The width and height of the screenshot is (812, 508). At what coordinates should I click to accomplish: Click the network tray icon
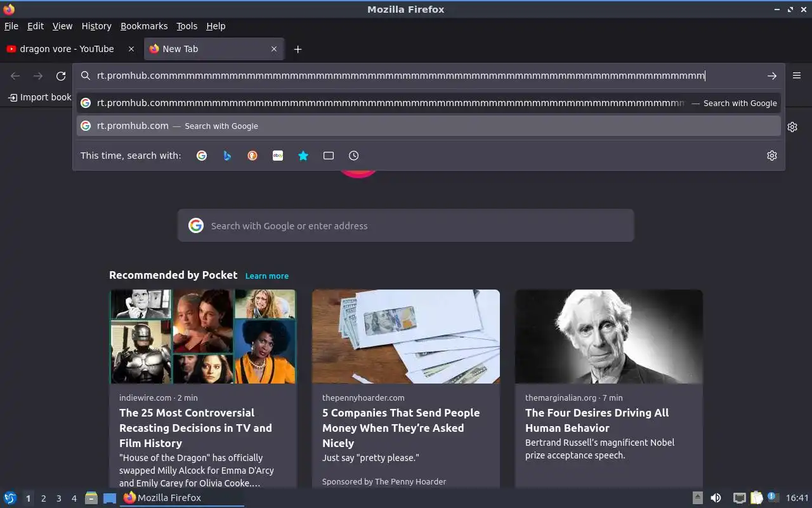tap(739, 498)
